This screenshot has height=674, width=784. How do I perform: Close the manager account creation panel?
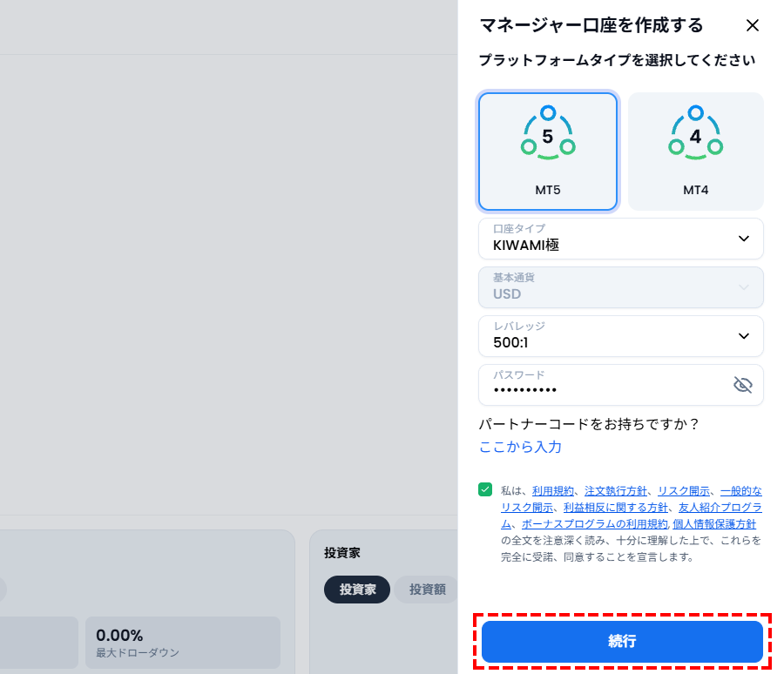click(752, 25)
